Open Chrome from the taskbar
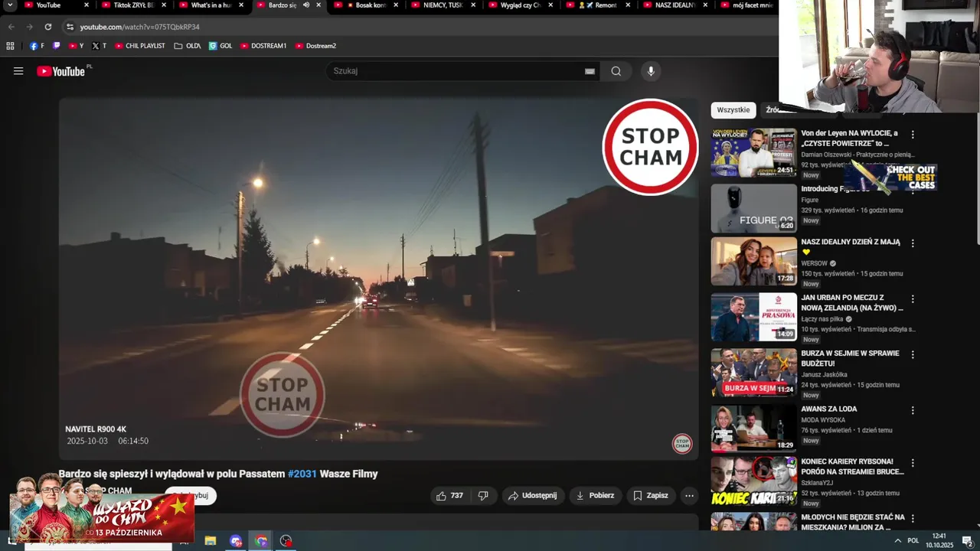980x551 pixels. click(x=261, y=541)
